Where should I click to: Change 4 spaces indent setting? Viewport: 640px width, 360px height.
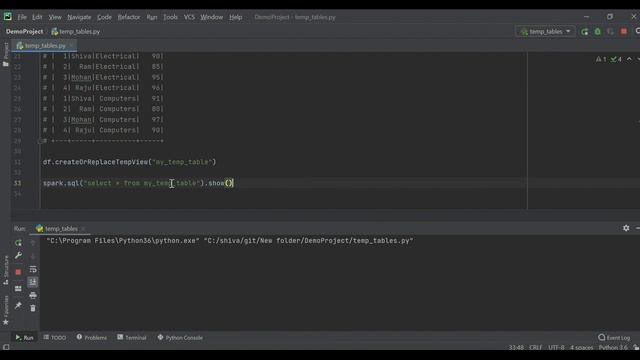click(581, 347)
